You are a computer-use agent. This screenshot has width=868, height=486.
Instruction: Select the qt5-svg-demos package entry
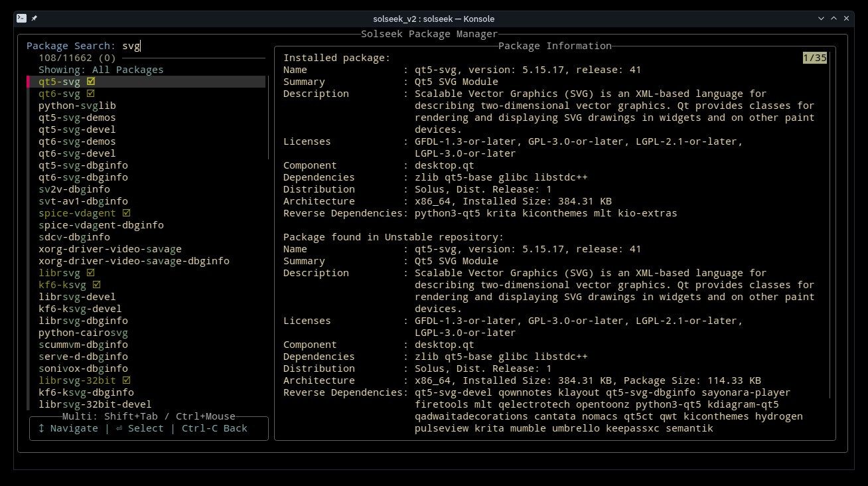[x=77, y=118]
